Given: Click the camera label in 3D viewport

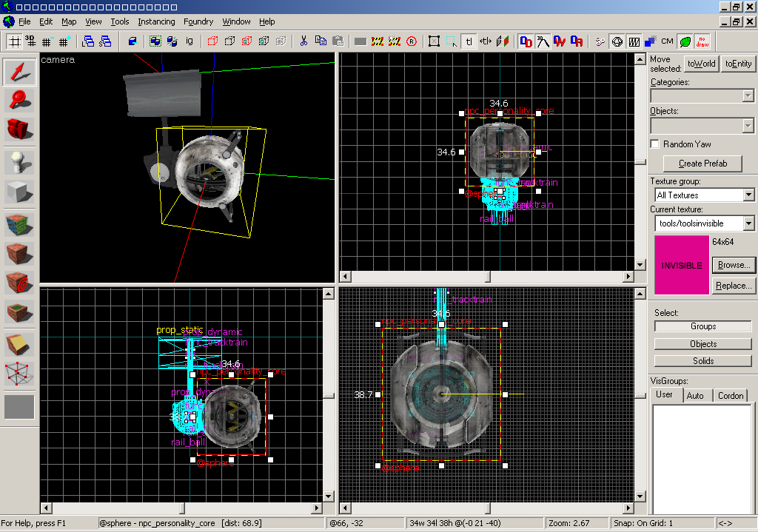Looking at the screenshot, I should coord(58,59).
